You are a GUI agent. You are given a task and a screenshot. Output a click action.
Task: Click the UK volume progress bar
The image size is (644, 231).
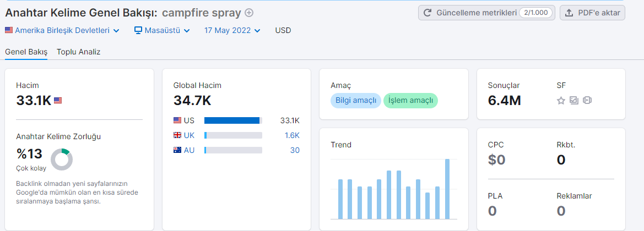click(233, 135)
